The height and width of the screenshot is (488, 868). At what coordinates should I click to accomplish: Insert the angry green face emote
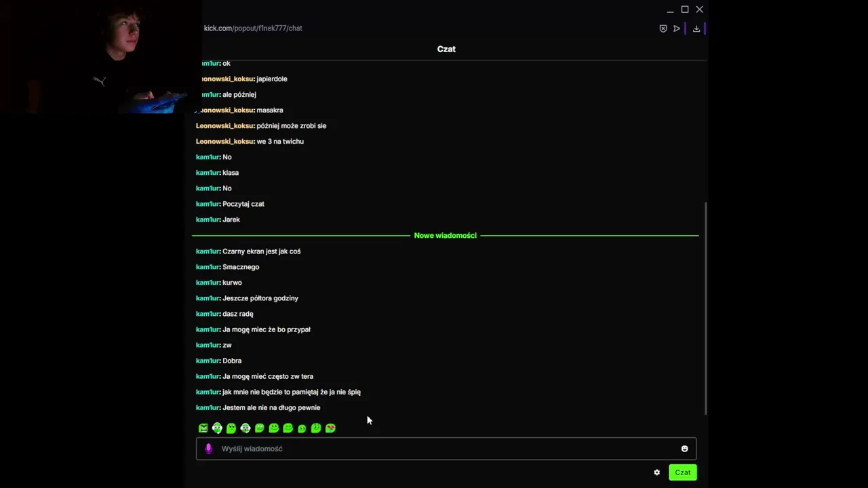[203, 428]
